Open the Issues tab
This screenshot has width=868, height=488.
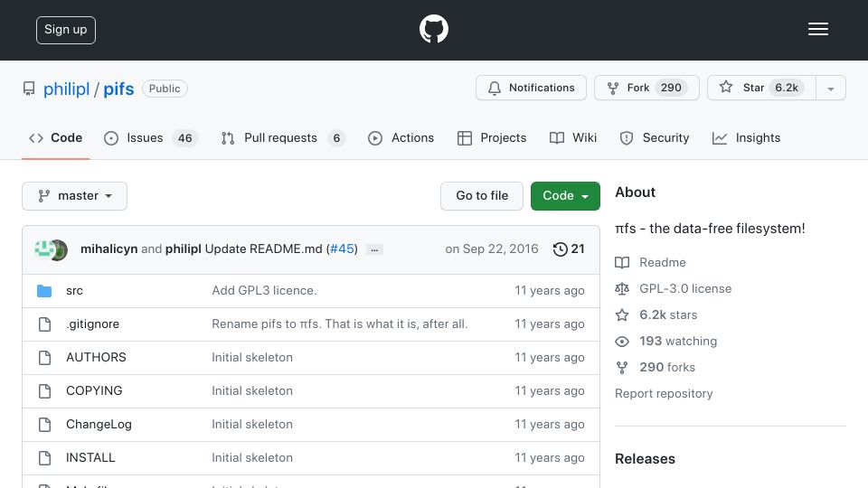[151, 137]
